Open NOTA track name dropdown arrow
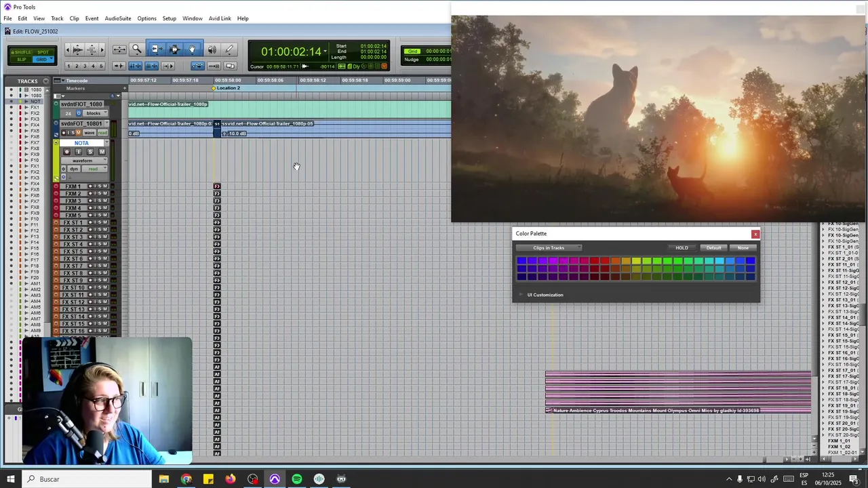The image size is (868, 488). pos(106,142)
